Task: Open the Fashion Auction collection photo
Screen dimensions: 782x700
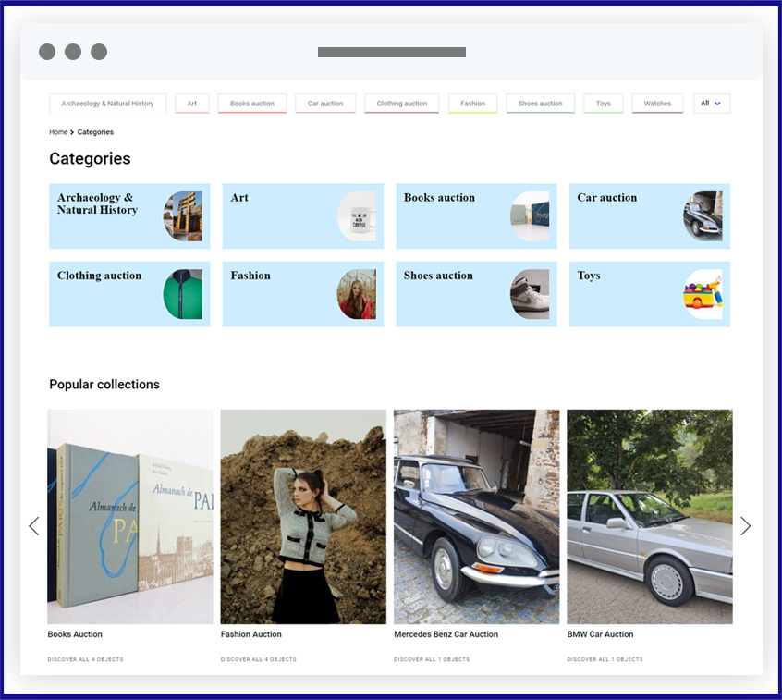Action: point(303,516)
